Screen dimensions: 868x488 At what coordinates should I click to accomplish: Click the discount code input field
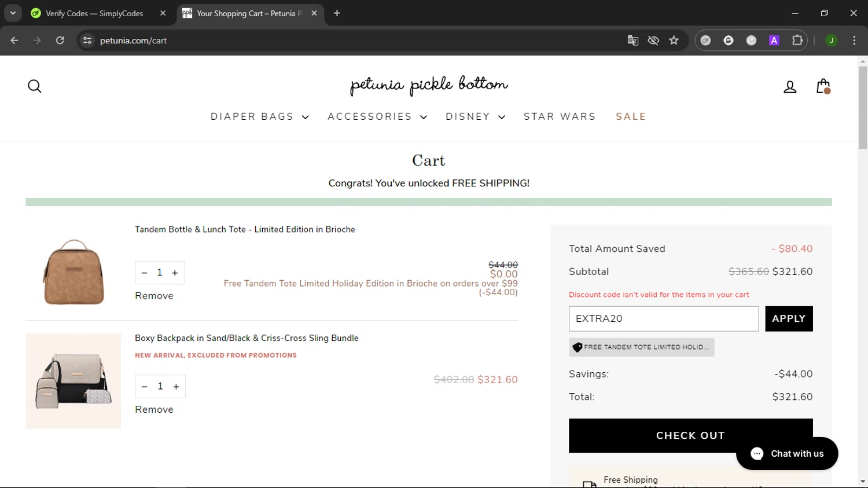(663, 319)
